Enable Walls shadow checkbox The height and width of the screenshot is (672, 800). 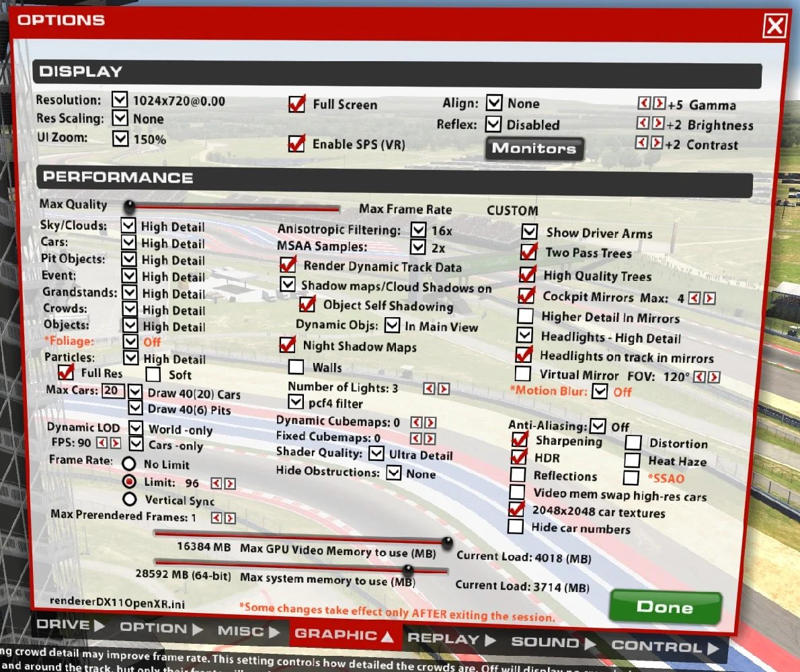(x=296, y=367)
